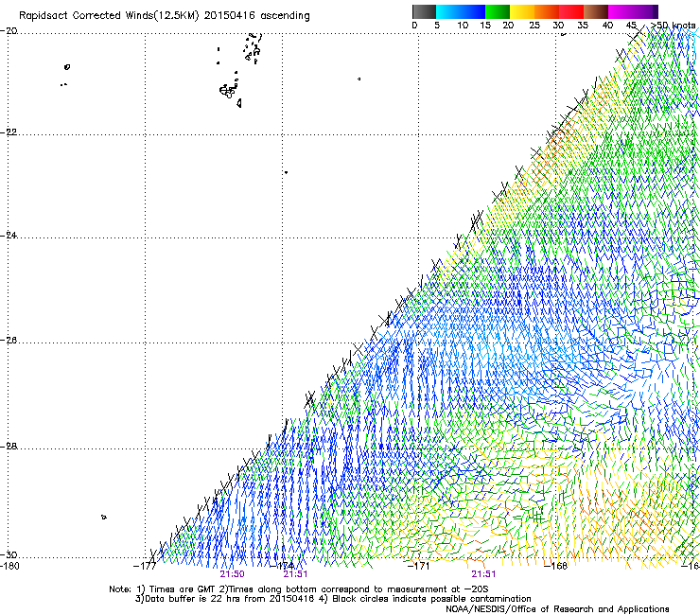Click the brown 35-40 knots legend segment

coord(596,11)
